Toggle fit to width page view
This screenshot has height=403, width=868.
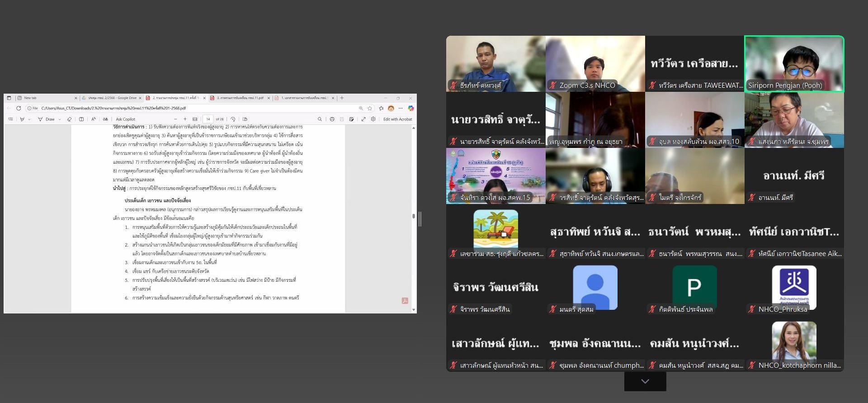tap(195, 119)
